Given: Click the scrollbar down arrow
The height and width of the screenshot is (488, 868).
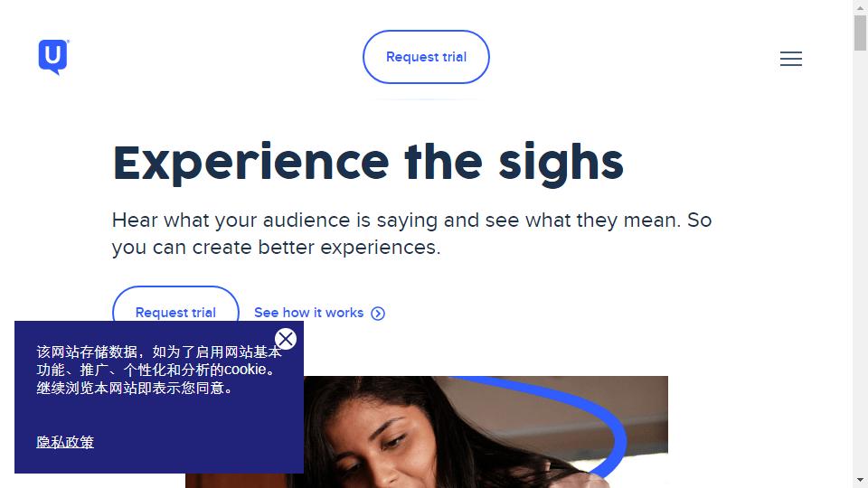Looking at the screenshot, I should click(x=860, y=480).
